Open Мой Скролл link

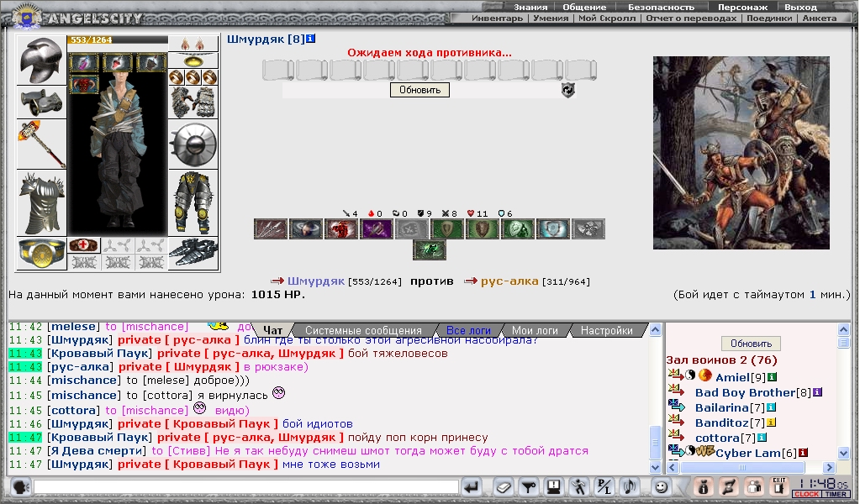[607, 18]
